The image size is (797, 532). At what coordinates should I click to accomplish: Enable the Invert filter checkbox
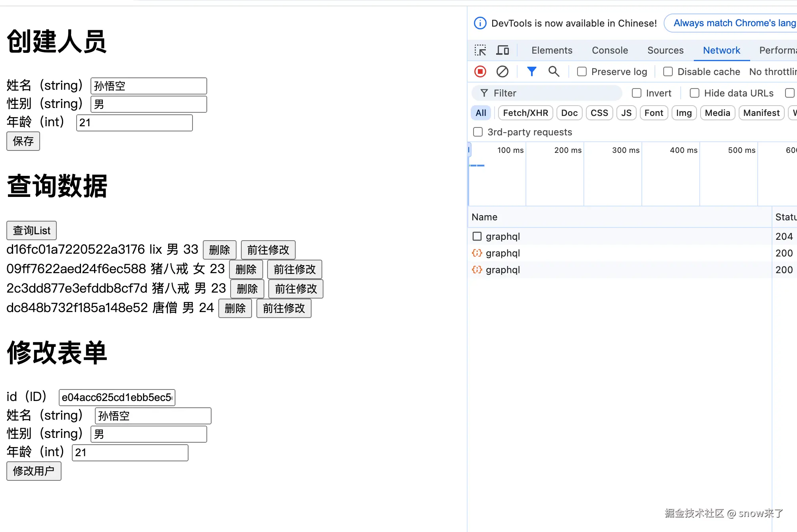click(x=637, y=93)
